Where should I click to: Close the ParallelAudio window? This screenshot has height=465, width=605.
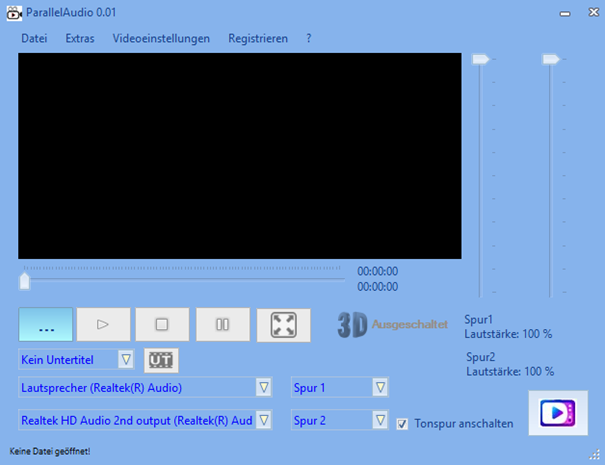[593, 12]
